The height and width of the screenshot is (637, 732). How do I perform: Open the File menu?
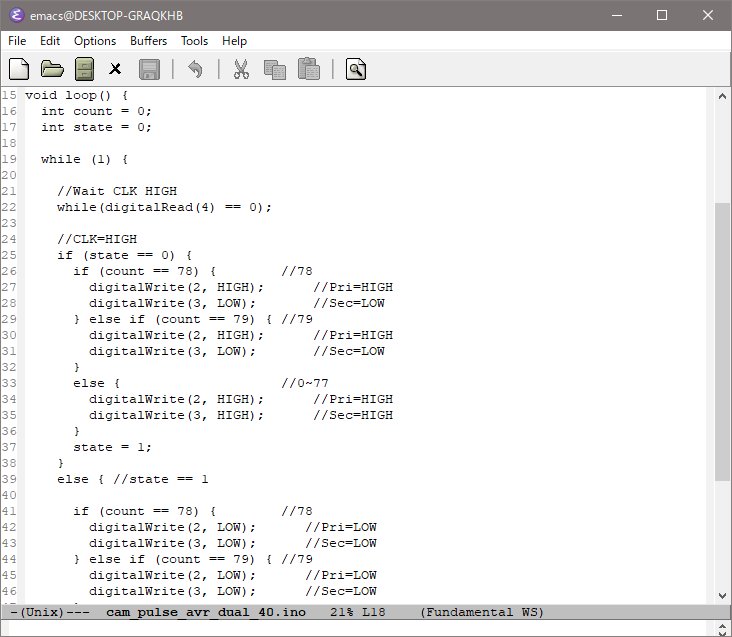tap(17, 41)
